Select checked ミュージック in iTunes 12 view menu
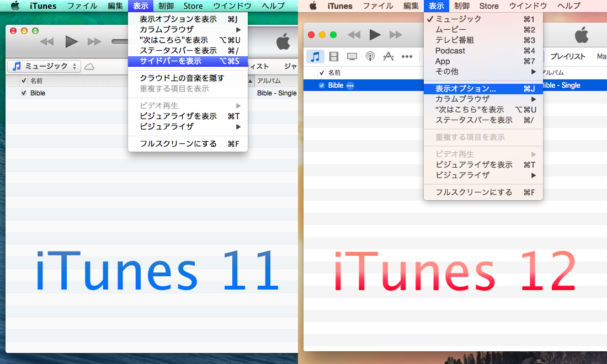607x364 pixels. [483, 19]
